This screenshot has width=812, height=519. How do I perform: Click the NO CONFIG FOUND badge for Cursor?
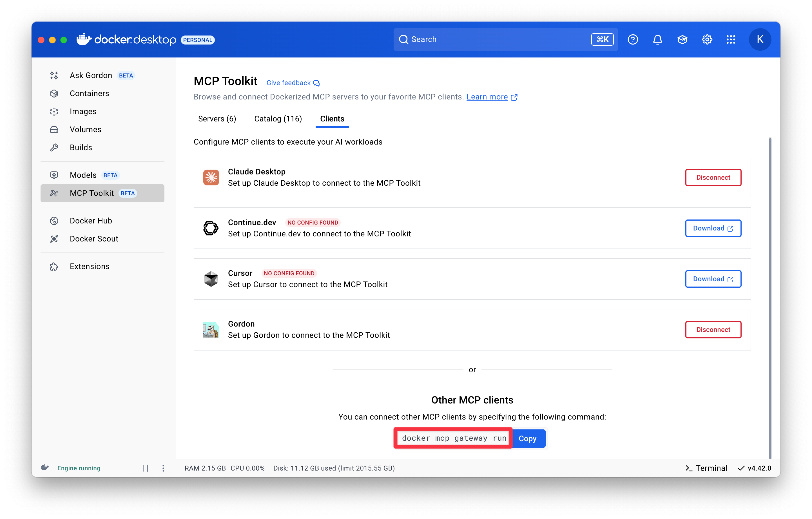click(x=289, y=273)
